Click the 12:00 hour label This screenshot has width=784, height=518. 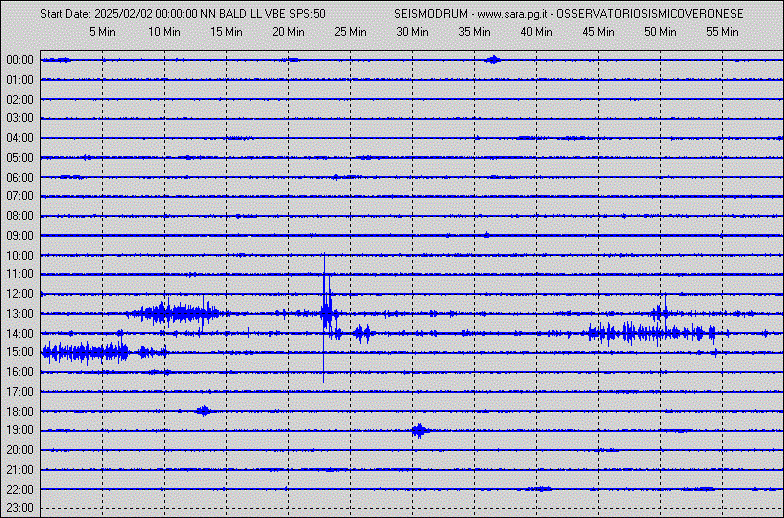click(20, 294)
